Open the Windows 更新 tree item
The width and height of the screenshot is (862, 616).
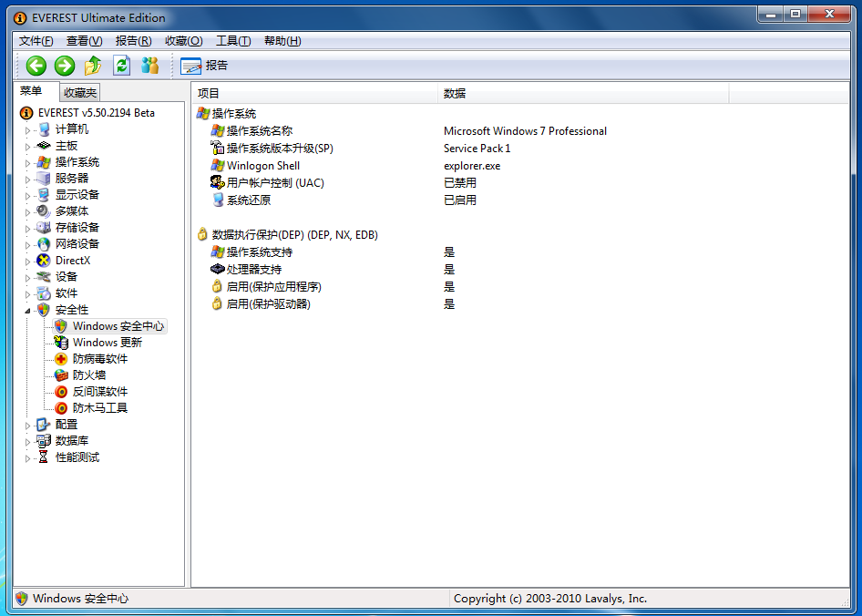click(107, 343)
